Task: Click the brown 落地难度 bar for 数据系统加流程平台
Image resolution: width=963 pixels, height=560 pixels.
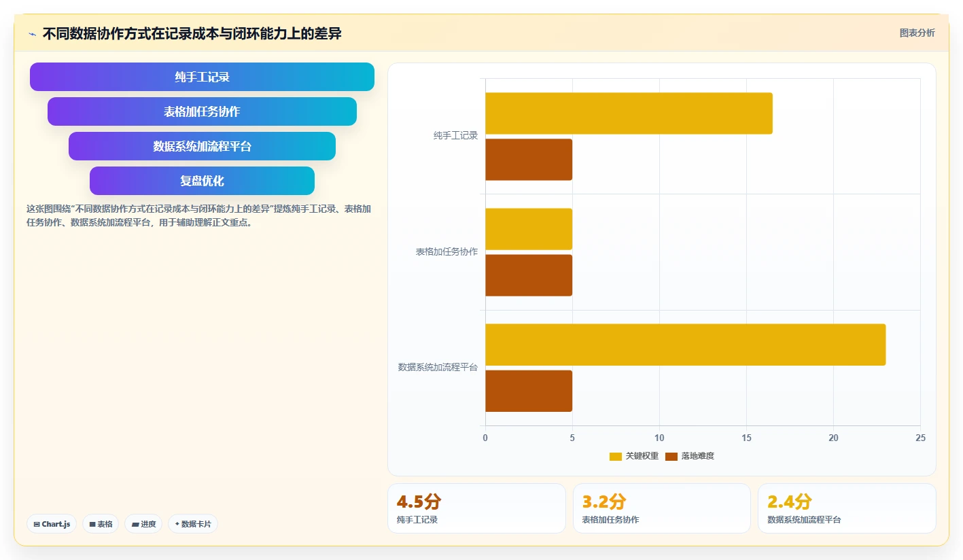Action: (529, 391)
